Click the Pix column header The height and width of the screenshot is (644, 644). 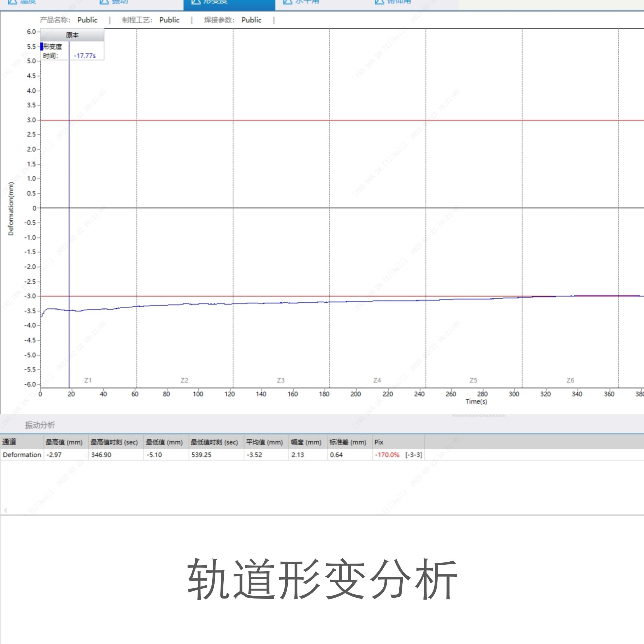pos(379,442)
